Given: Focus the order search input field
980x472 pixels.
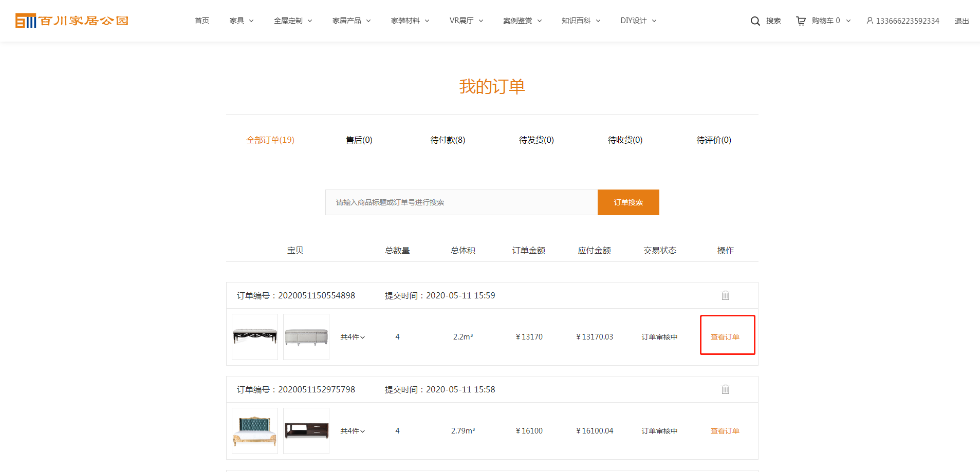Looking at the screenshot, I should tap(461, 202).
